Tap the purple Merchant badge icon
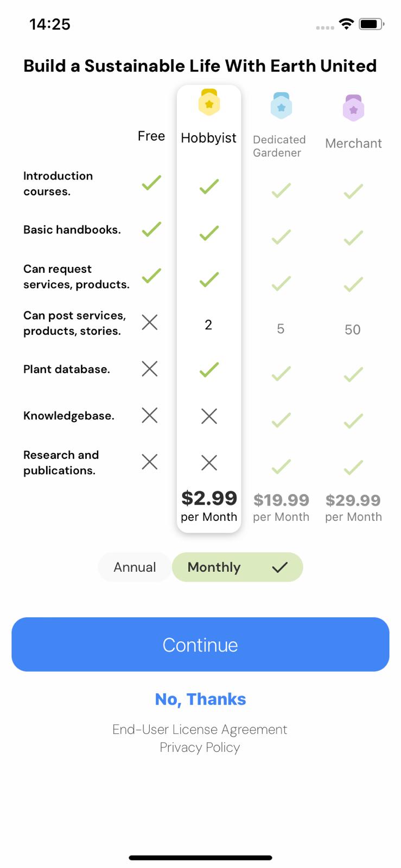401x868 pixels. point(353,108)
